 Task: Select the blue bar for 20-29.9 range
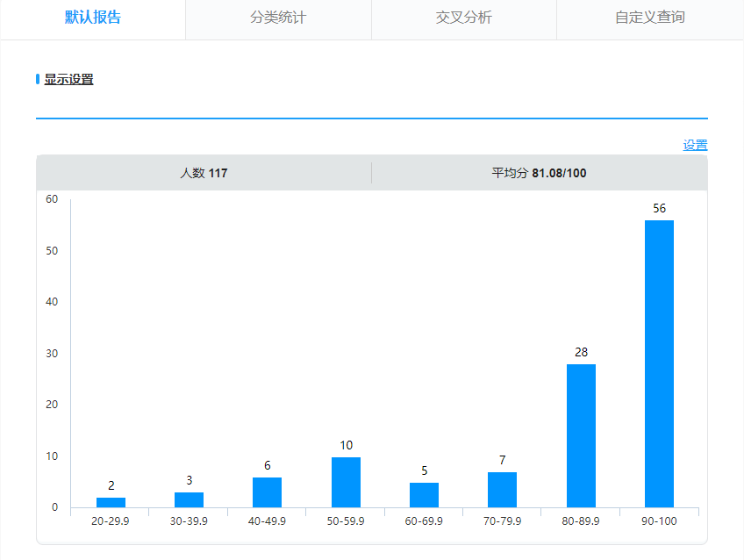[111, 502]
